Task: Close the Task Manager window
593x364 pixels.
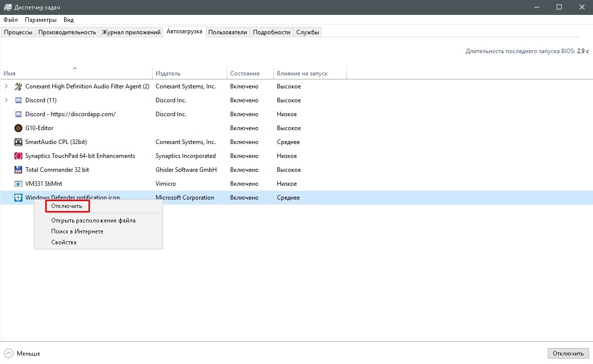Action: (x=582, y=7)
